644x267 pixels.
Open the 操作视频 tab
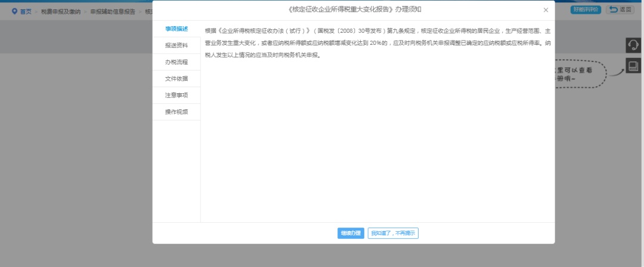[177, 112]
